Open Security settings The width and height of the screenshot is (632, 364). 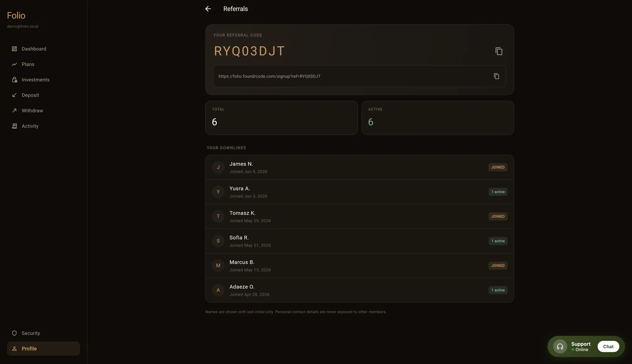tap(43, 333)
